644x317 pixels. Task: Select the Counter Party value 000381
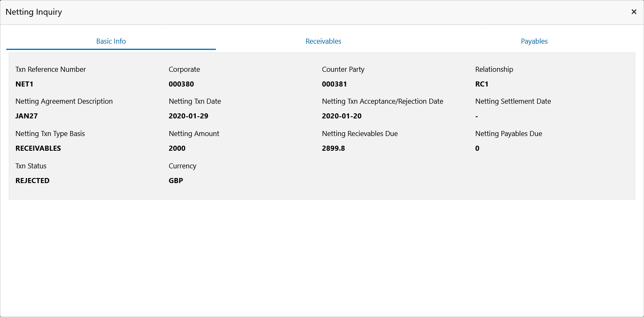(x=335, y=84)
